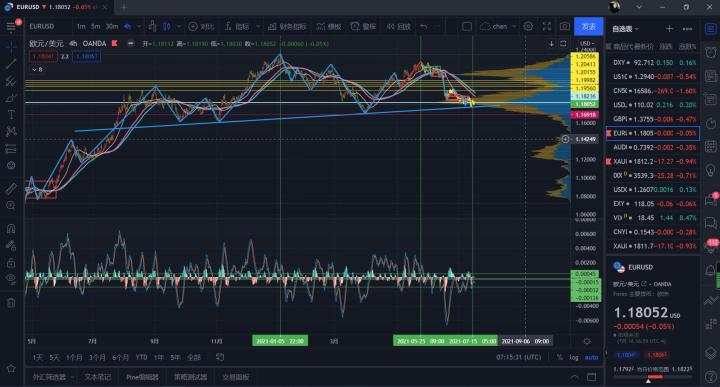Image resolution: width=720 pixels, height=387 pixels.
Task: Open the Trading Panel tab
Action: coord(236,377)
